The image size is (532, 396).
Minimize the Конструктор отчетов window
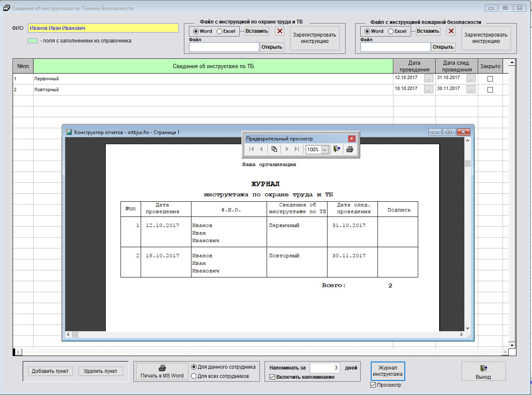[x=435, y=132]
